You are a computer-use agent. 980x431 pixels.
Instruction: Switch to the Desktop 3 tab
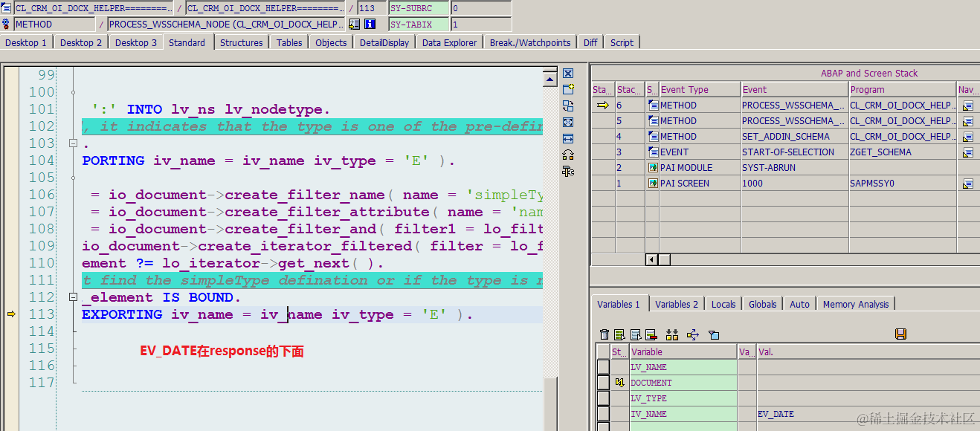136,42
